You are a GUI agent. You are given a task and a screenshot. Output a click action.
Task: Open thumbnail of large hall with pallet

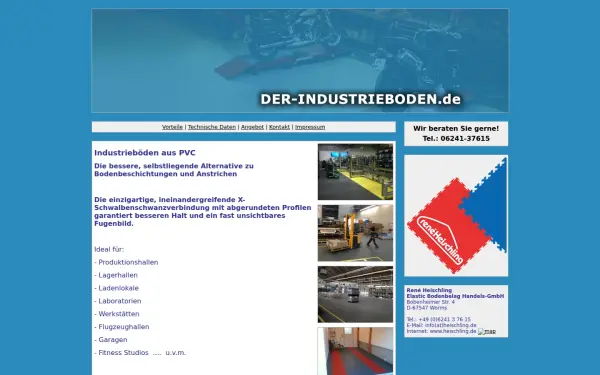(355, 294)
